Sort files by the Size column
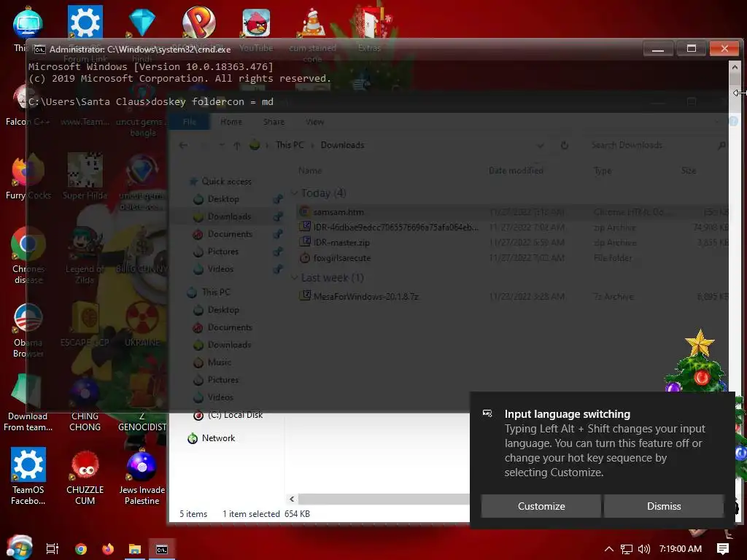Viewport: 747px width, 560px height. pos(689,171)
